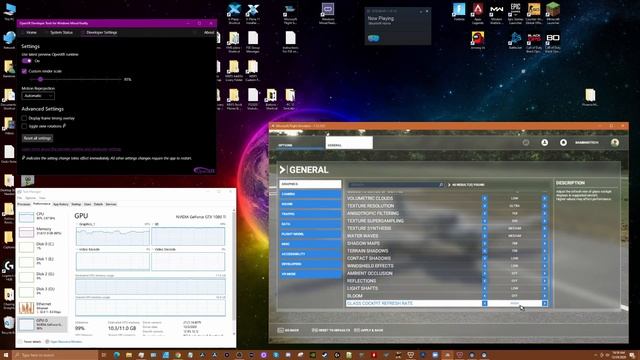The image size is (640, 360).
Task: Click Apply & Save button
Action: click(x=369, y=330)
